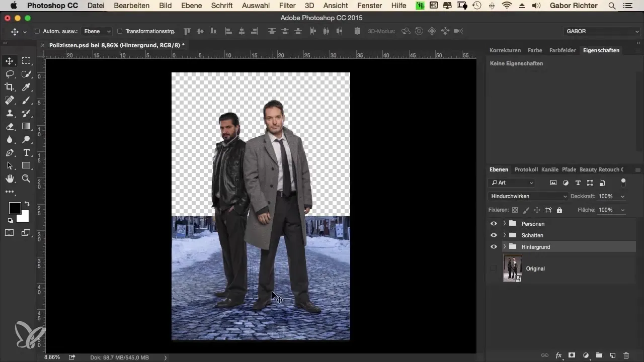Select the Eyedropper tool
Screen dimensions: 644x362
pos(26,87)
